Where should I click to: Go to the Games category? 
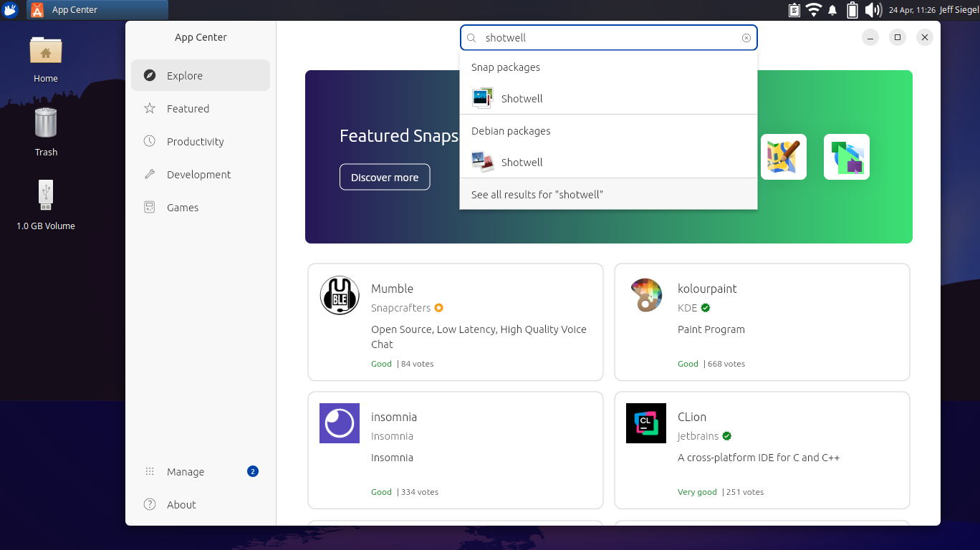201,207
